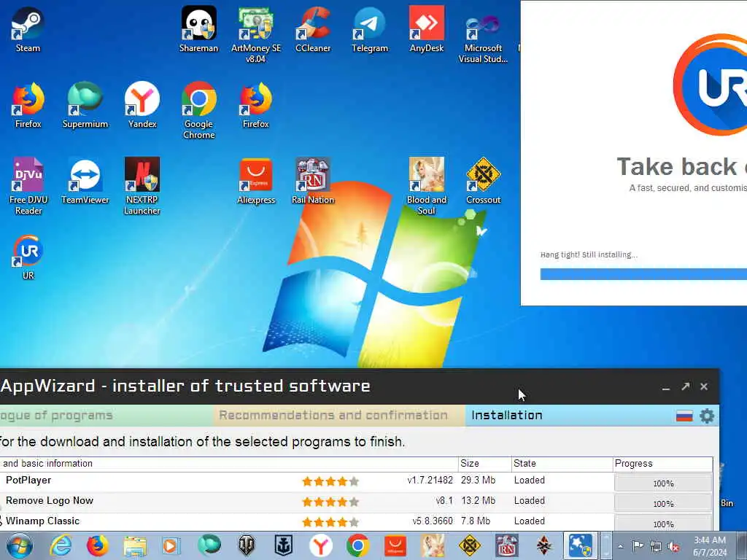The height and width of the screenshot is (560, 747).
Task: Open ArtMoney SE v8.04 desktop icon
Action: coord(256,35)
